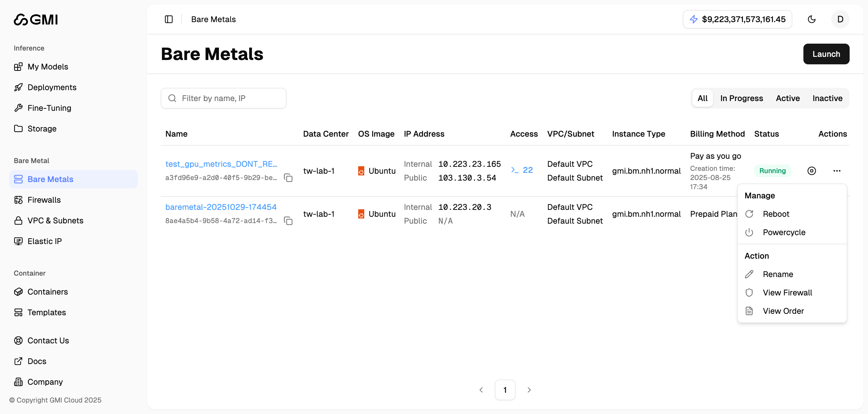The height and width of the screenshot is (414, 868).
Task: Toggle the sidebar collapse icon
Action: click(x=168, y=19)
